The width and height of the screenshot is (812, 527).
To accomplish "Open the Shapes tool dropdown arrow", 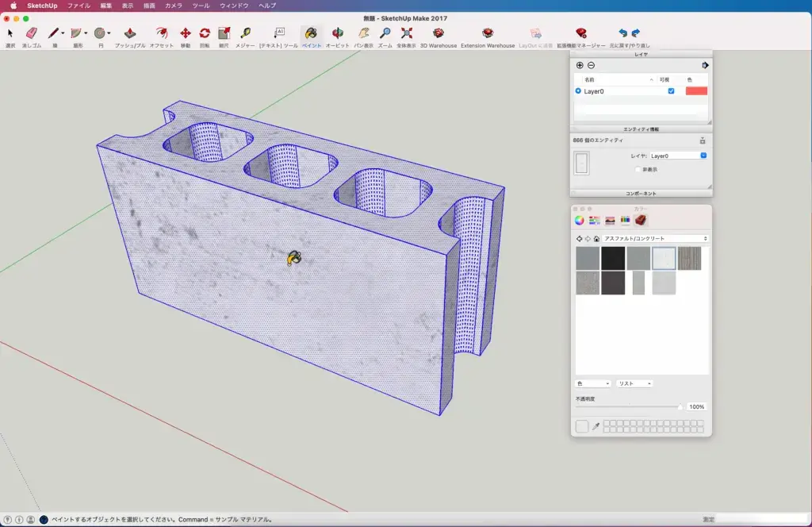I will [86, 33].
